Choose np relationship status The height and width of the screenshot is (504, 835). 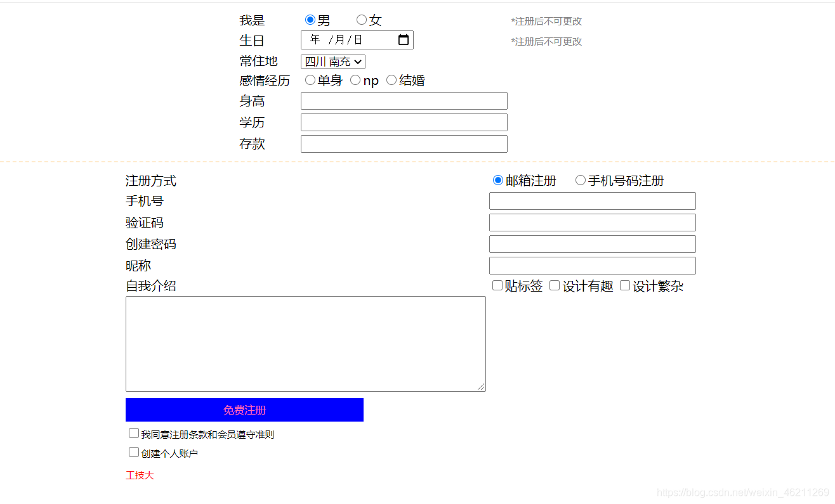(355, 80)
